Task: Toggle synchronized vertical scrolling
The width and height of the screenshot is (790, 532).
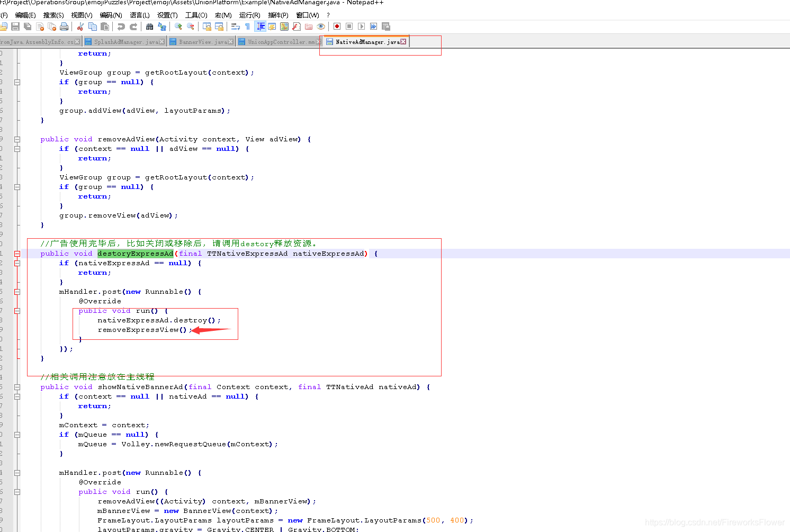Action: pyautogui.click(x=207, y=26)
